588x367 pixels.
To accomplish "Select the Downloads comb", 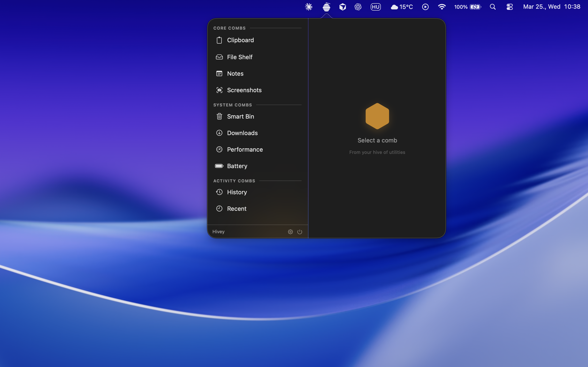I will click(x=242, y=133).
